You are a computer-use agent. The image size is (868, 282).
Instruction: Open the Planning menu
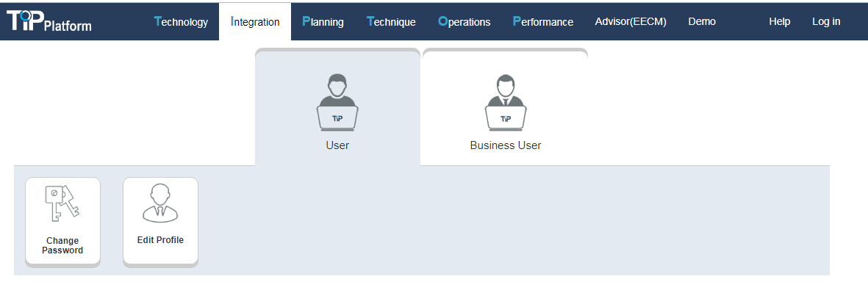coord(323,21)
